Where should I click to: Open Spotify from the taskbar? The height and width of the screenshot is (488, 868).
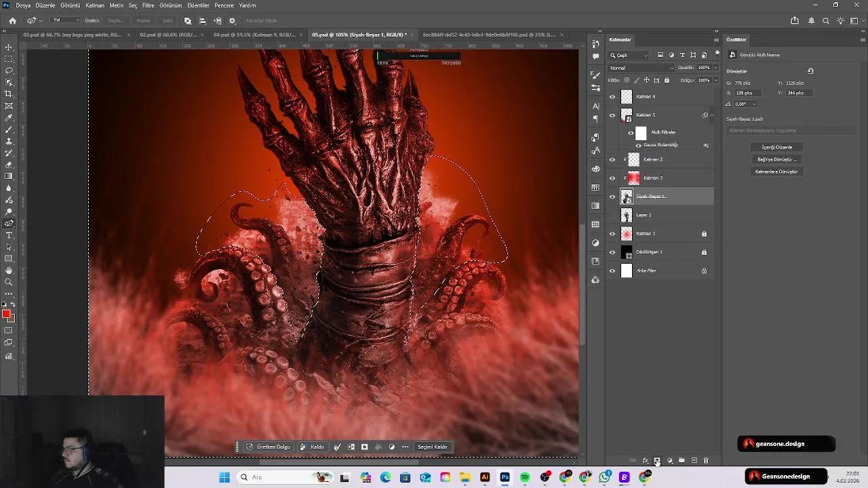[525, 477]
